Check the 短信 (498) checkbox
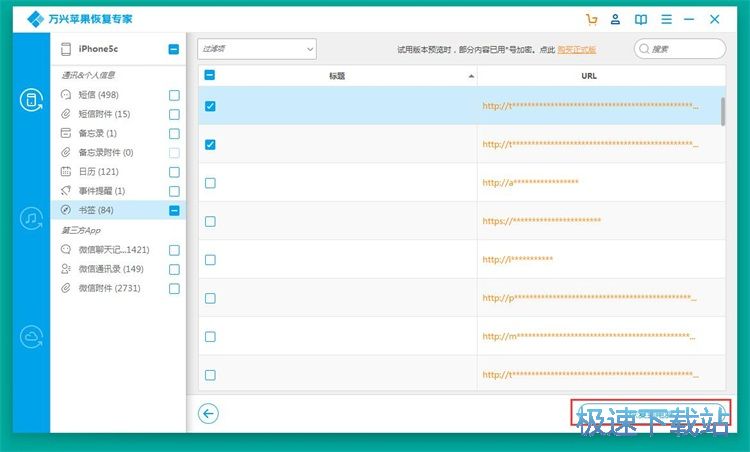This screenshot has height=452, width=750. pos(175,95)
